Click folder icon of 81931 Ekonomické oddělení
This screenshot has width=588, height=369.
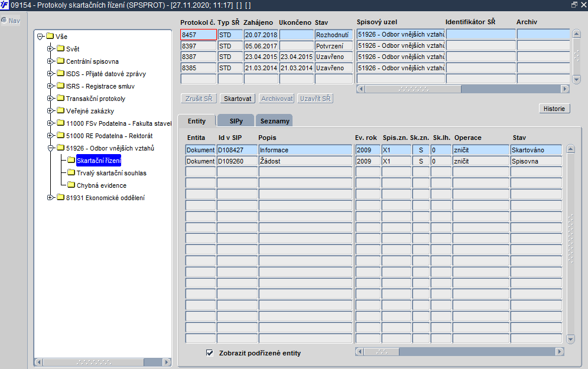(60, 198)
